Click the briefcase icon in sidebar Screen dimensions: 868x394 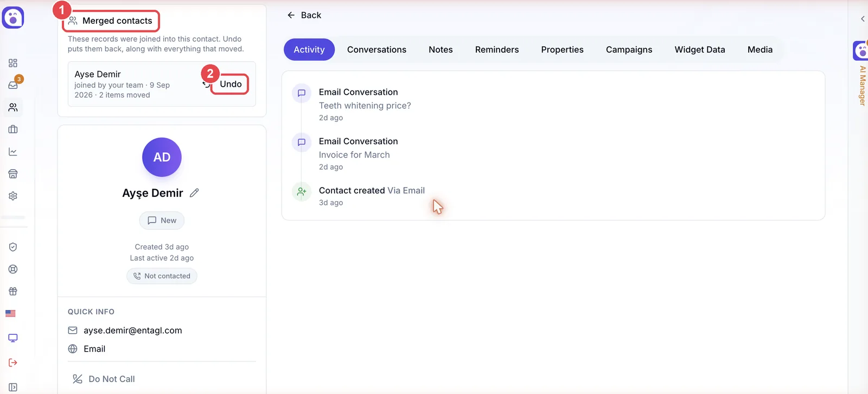click(13, 130)
